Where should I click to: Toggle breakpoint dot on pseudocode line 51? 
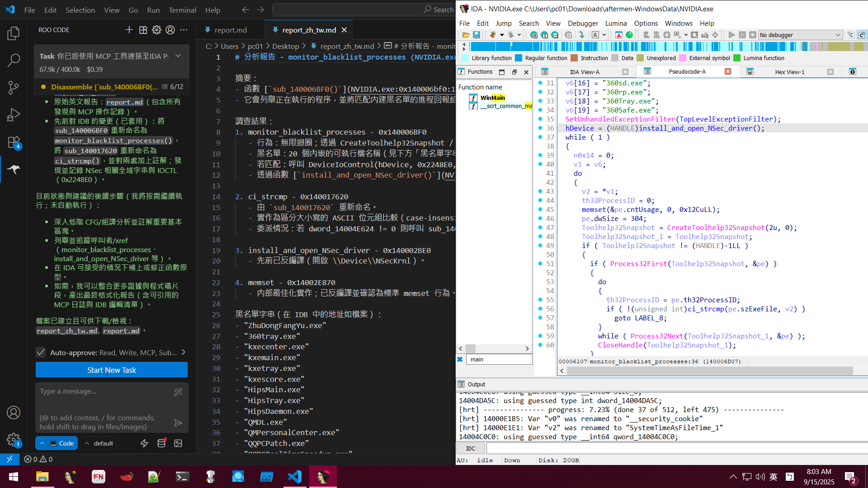(x=540, y=264)
